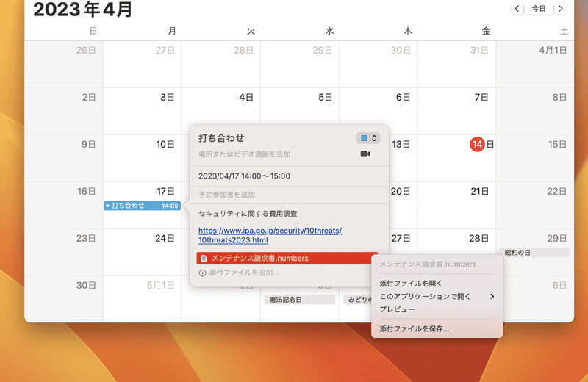Select the 7日 day cell

click(x=456, y=112)
